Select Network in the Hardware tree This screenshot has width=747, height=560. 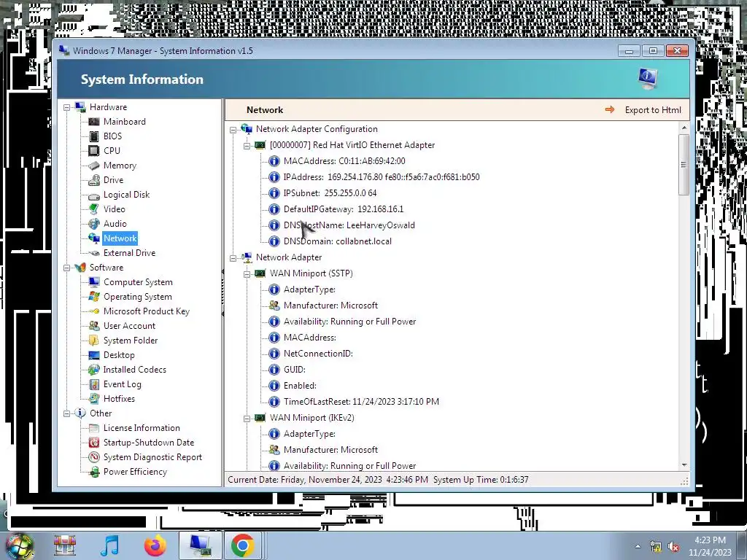[120, 238]
